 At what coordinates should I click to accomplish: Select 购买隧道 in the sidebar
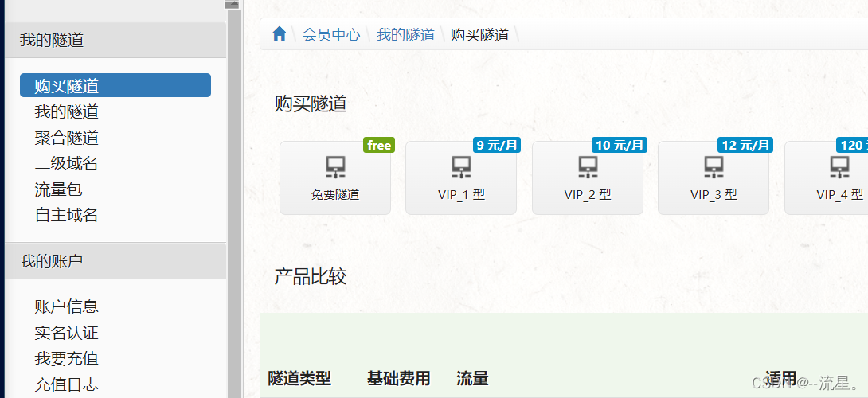point(115,85)
